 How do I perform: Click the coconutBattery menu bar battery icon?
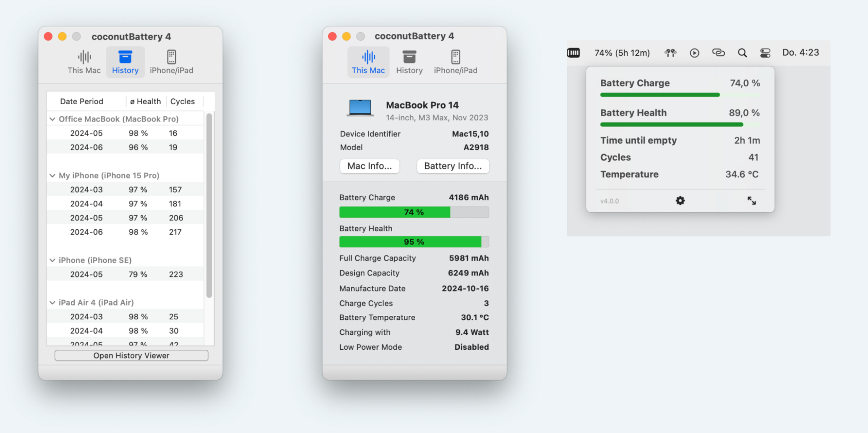[x=574, y=53]
